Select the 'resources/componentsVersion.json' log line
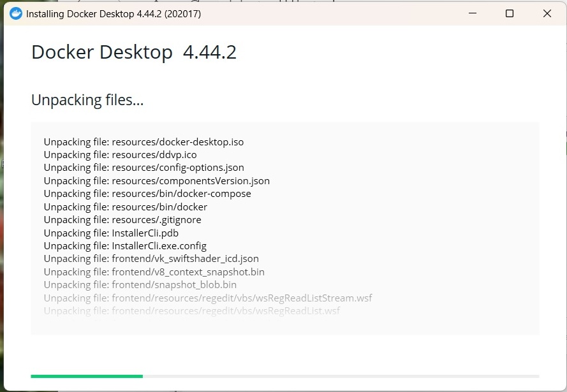 pyautogui.click(x=156, y=181)
